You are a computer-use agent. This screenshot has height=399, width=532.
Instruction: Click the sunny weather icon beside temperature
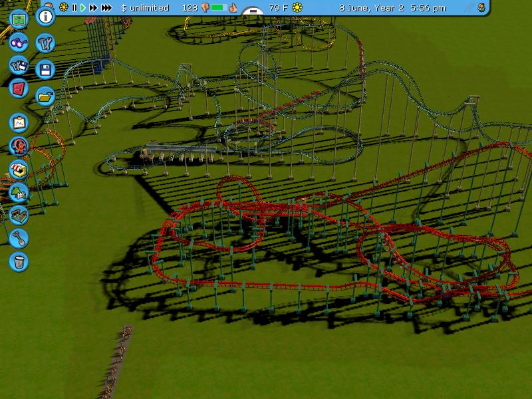pyautogui.click(x=297, y=7)
